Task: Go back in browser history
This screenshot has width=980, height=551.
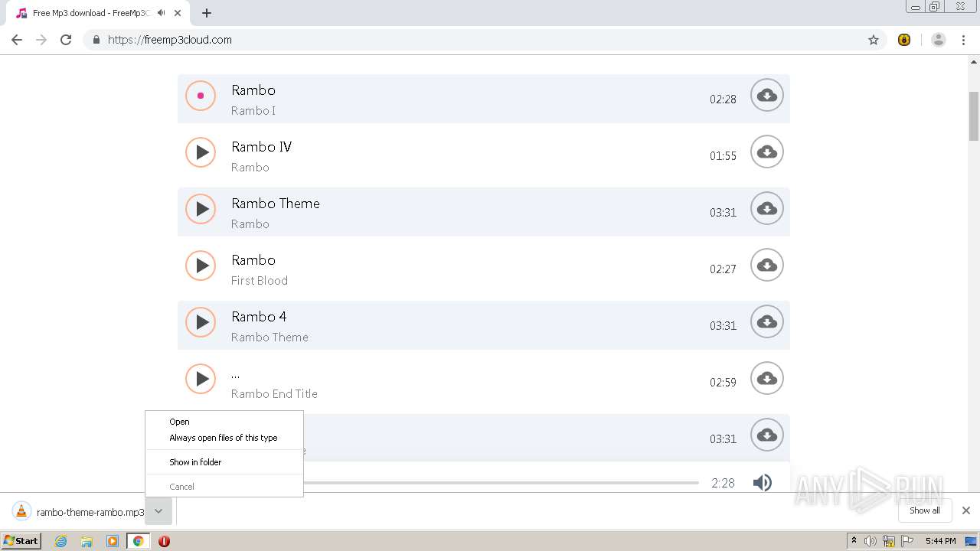Action: pyautogui.click(x=17, y=40)
